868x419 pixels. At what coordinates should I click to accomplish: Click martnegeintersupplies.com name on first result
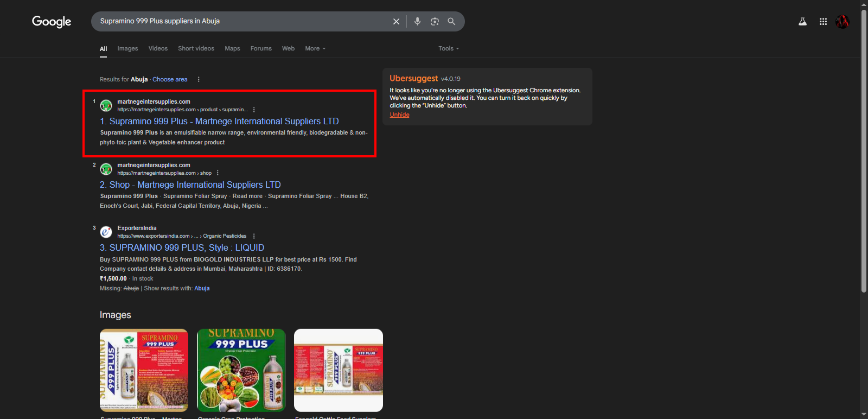coord(154,101)
